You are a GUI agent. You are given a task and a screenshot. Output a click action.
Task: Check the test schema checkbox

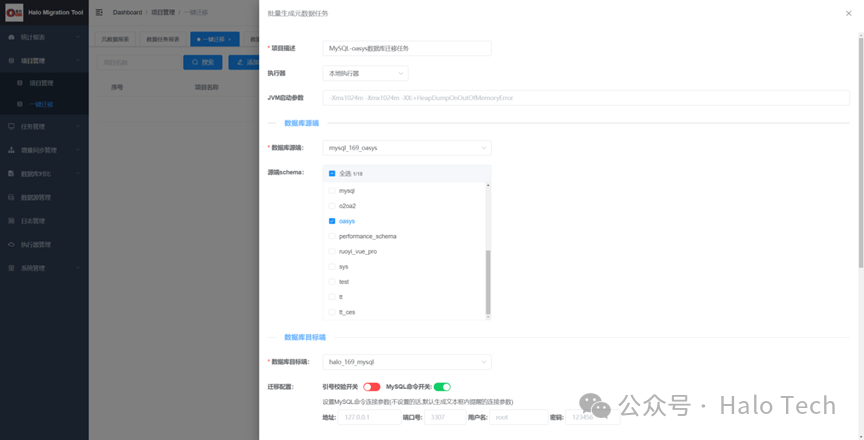(x=332, y=281)
